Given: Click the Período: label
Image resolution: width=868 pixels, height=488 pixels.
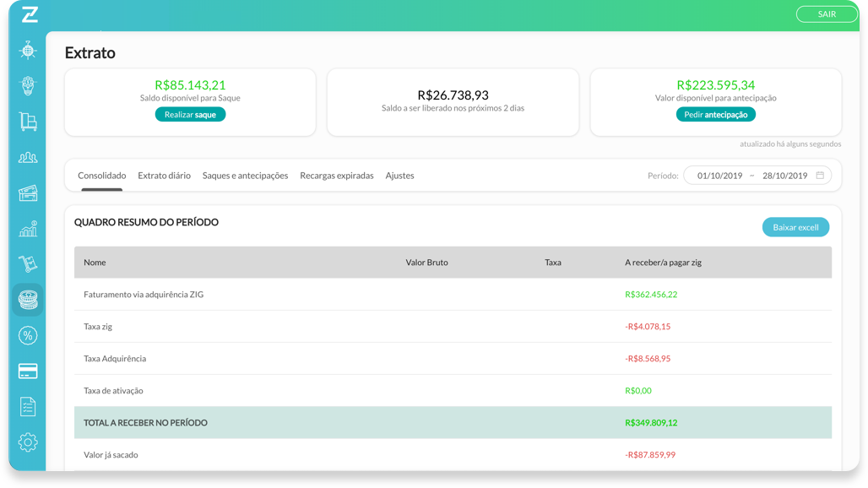Looking at the screenshot, I should [x=663, y=176].
